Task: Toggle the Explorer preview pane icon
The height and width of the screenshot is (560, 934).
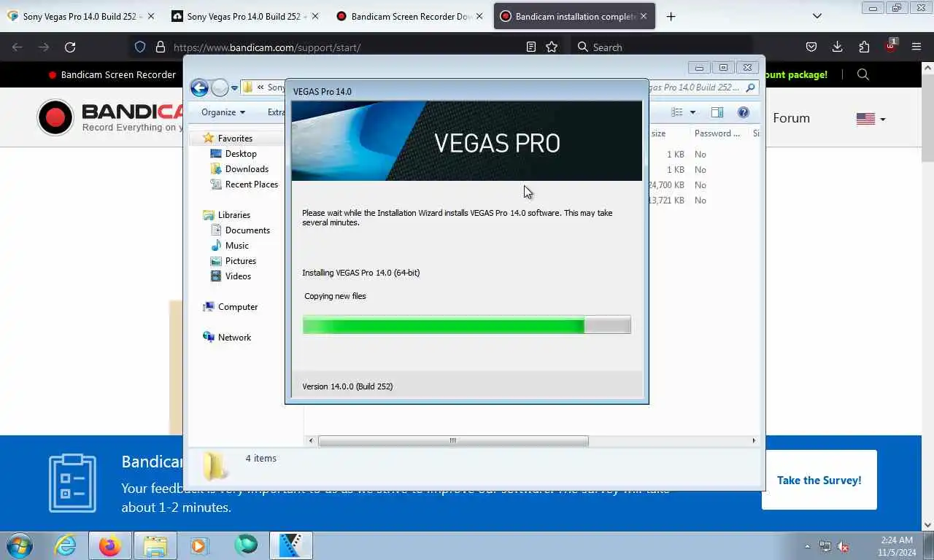Action: [717, 112]
